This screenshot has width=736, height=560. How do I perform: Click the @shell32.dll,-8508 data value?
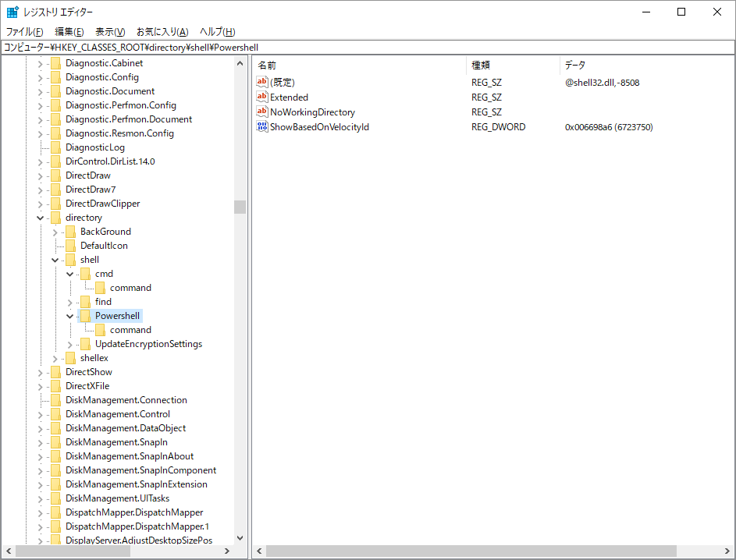pos(603,83)
